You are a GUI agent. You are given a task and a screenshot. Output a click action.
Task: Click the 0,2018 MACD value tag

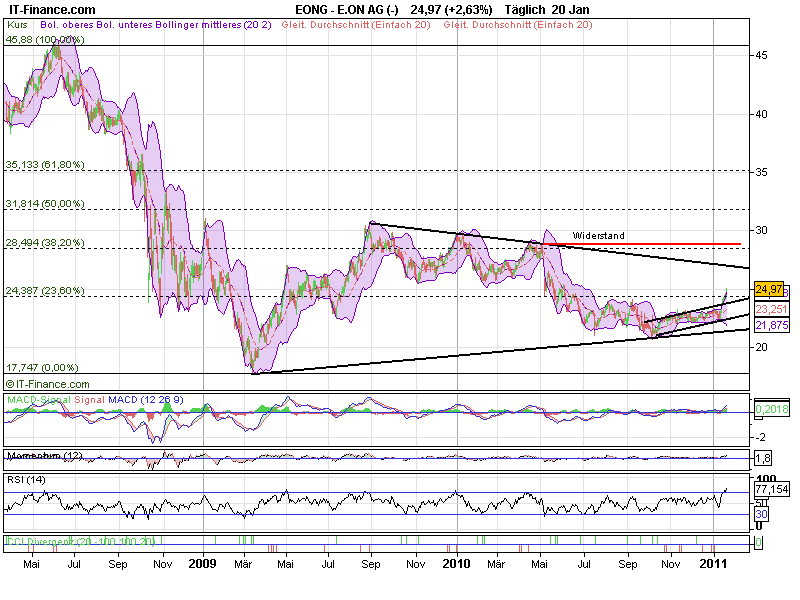click(x=771, y=409)
